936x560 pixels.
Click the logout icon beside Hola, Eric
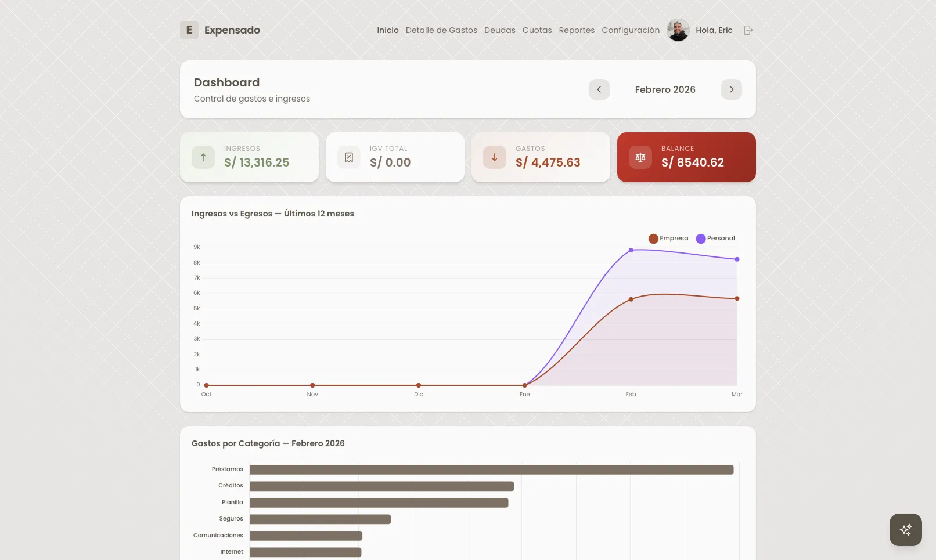click(x=748, y=30)
